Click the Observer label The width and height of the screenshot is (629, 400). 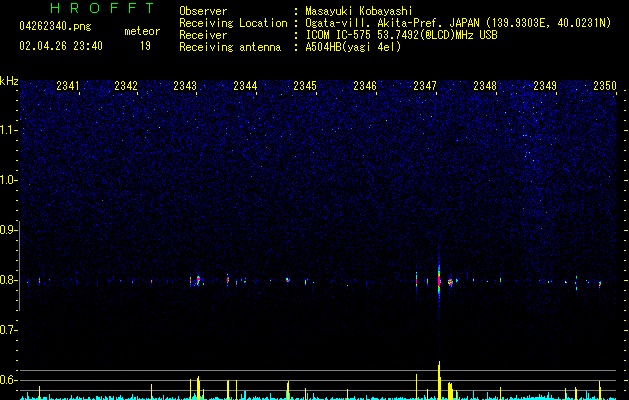click(x=203, y=11)
